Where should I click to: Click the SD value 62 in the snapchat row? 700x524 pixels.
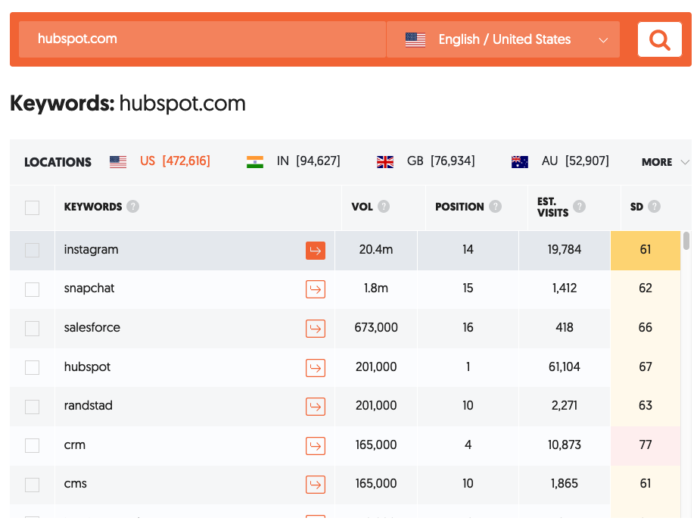[646, 288]
